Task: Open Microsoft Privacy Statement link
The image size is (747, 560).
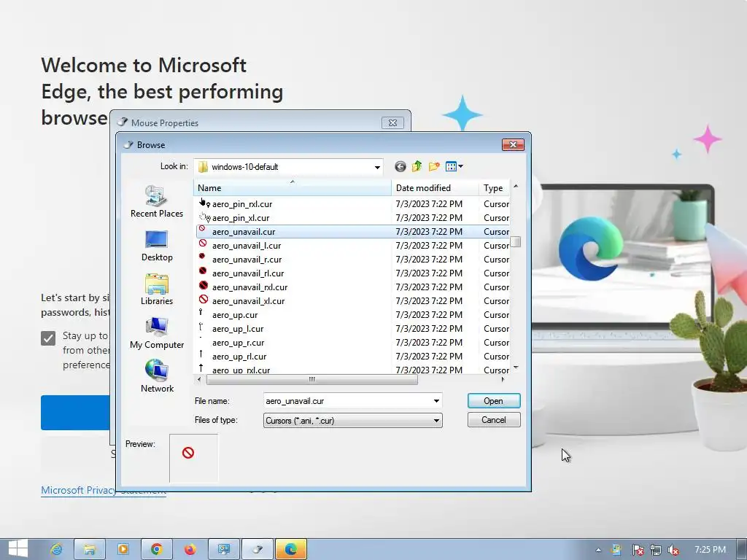Action: 104,490
